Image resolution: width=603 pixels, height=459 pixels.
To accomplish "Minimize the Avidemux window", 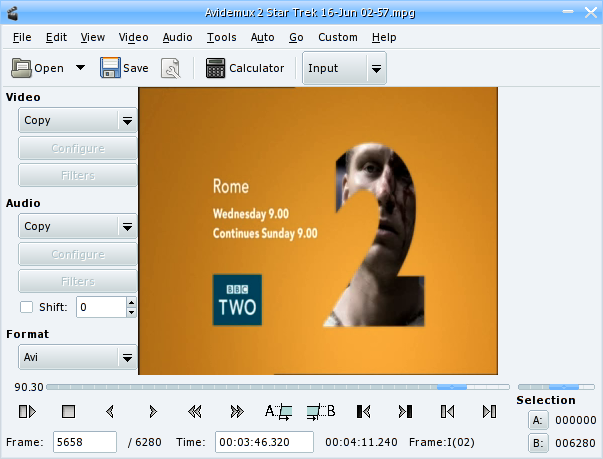I will click(x=568, y=12).
